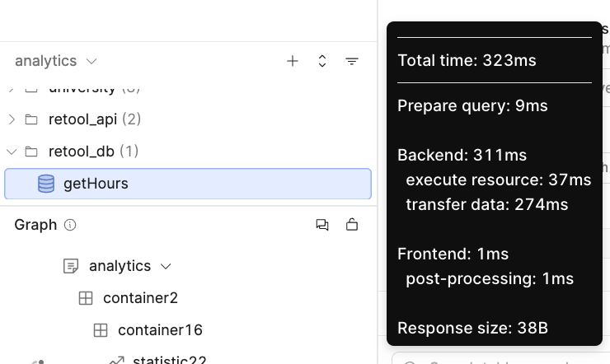
Task: Click the analytics page icon in Graph
Action: [x=72, y=266]
